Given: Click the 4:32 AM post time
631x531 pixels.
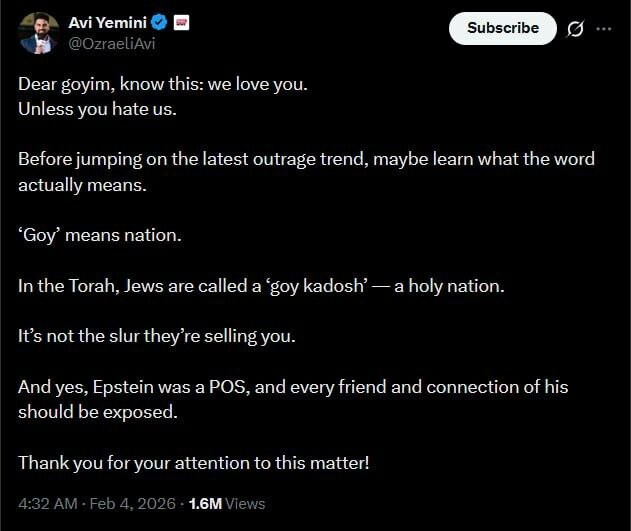Looking at the screenshot, I should click(x=45, y=504).
